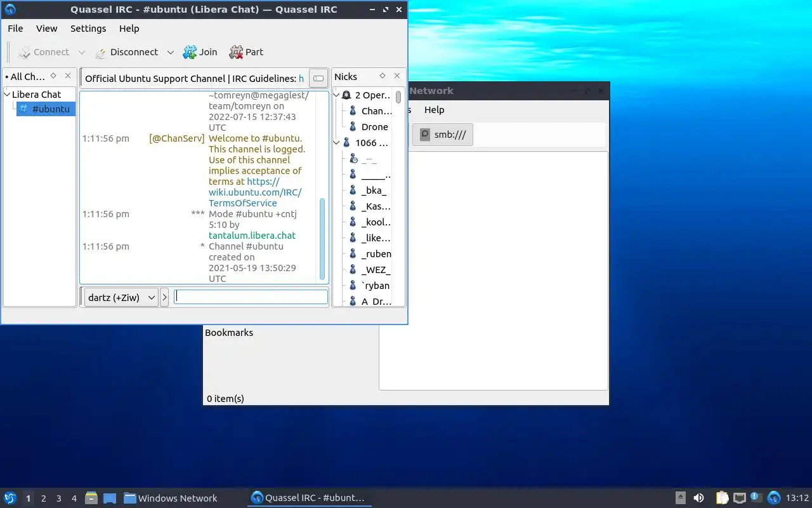Select the _bka_ nick
Viewport: 812px width, 508px height.
click(x=374, y=190)
